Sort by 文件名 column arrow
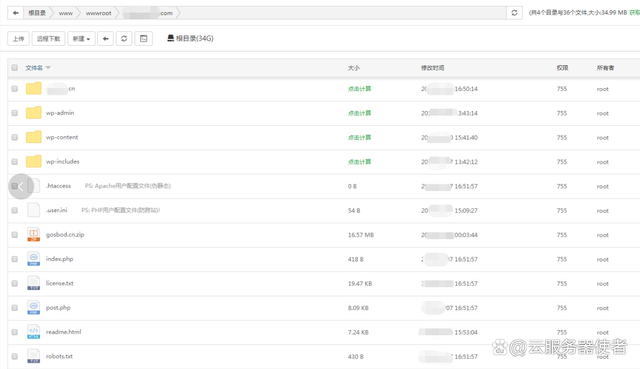Screen dimensions: 640x369 48,68
